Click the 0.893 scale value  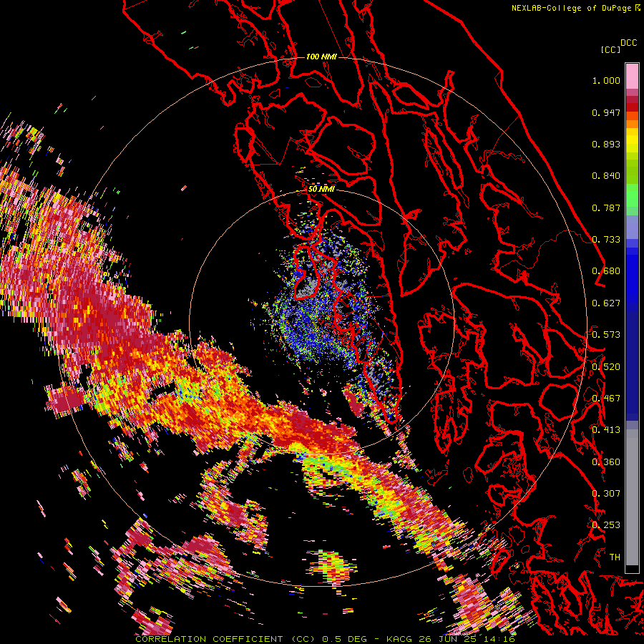point(606,144)
